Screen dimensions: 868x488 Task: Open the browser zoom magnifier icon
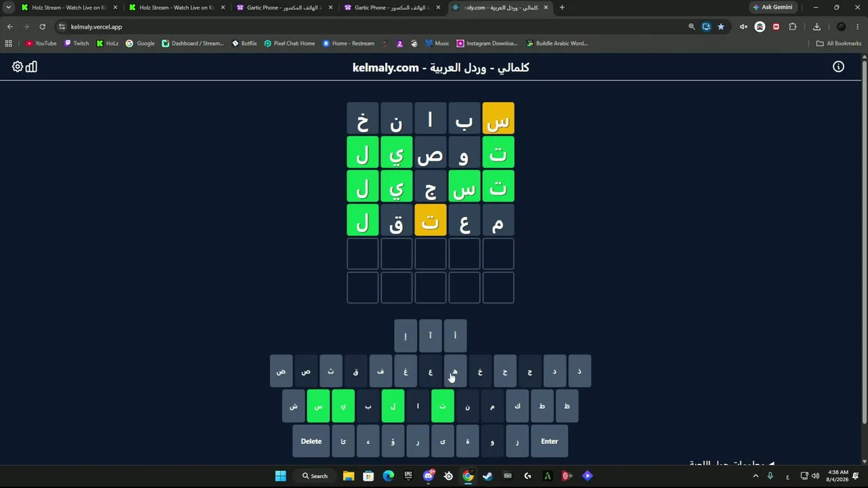coord(692,26)
